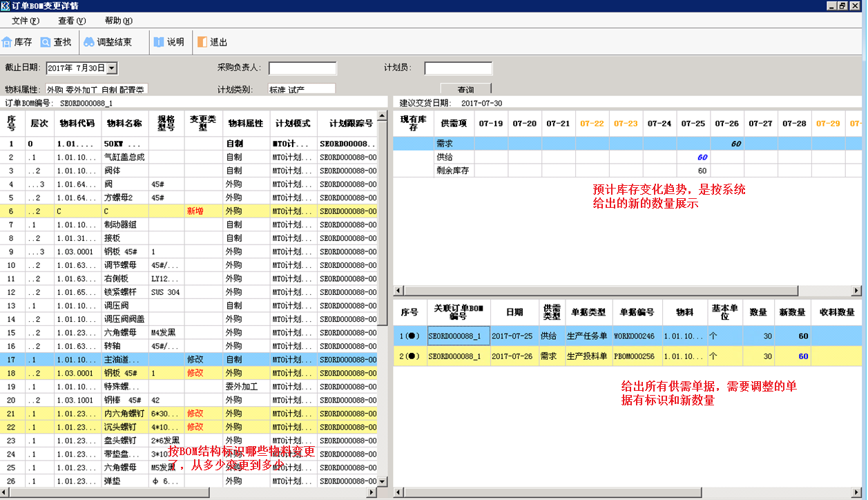Click the 07-22 date column header
The image size is (868, 500).
click(592, 124)
